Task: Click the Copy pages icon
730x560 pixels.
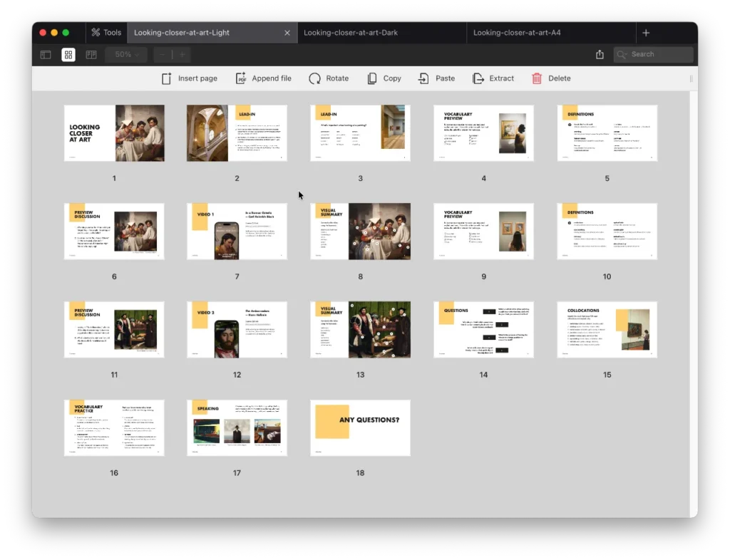Action: point(372,78)
